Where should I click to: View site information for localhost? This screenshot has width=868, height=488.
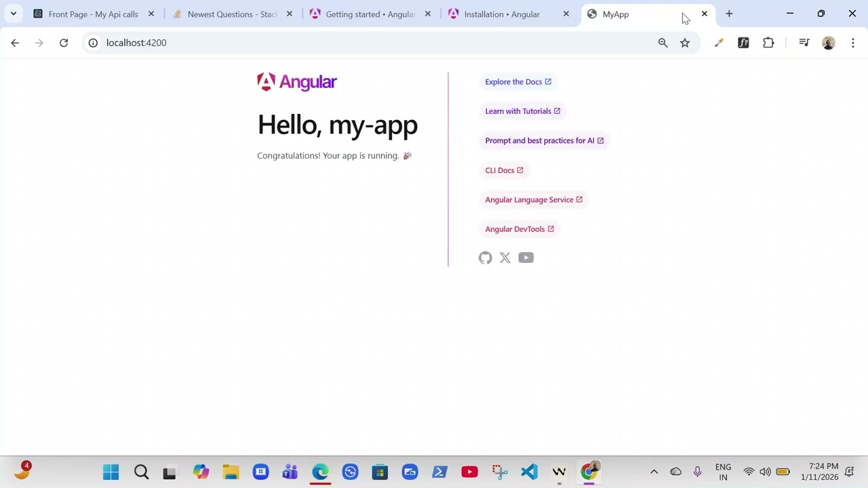pos(93,43)
